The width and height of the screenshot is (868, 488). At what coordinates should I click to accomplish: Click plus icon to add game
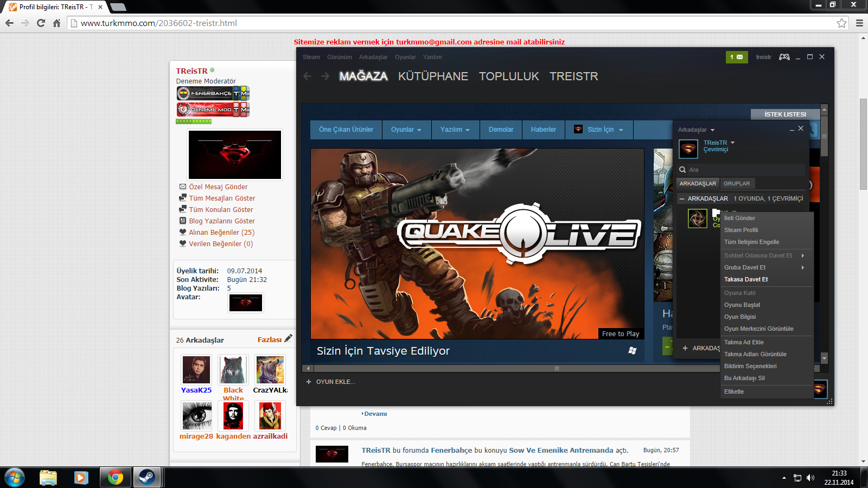309,382
